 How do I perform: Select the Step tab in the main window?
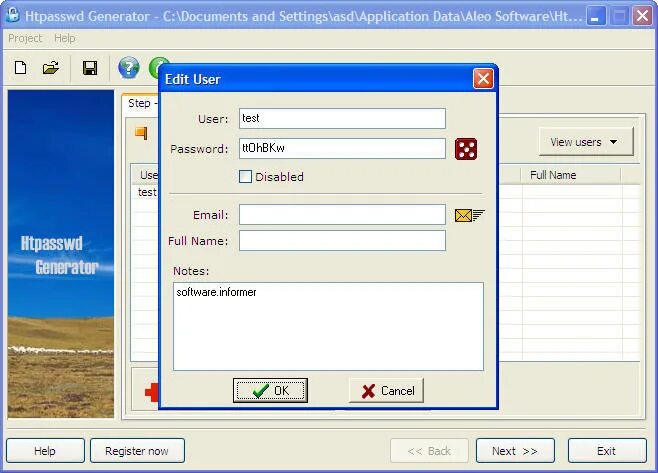pos(141,103)
